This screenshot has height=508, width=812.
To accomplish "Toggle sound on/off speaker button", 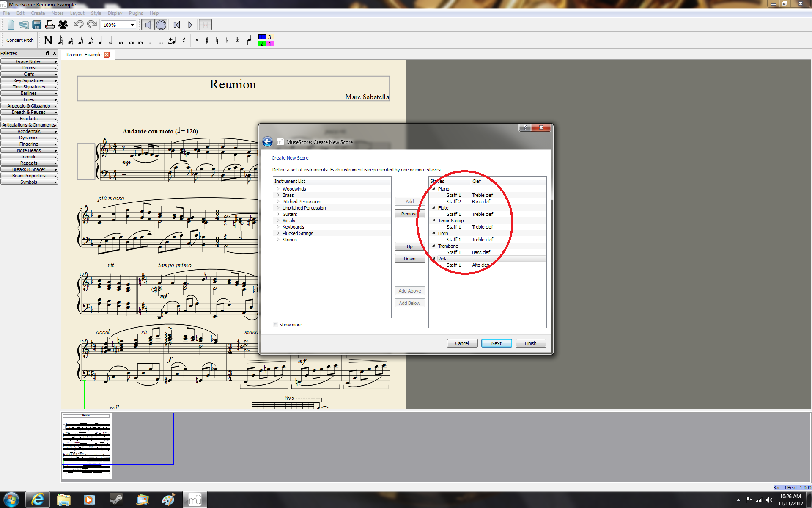I will [x=148, y=25].
